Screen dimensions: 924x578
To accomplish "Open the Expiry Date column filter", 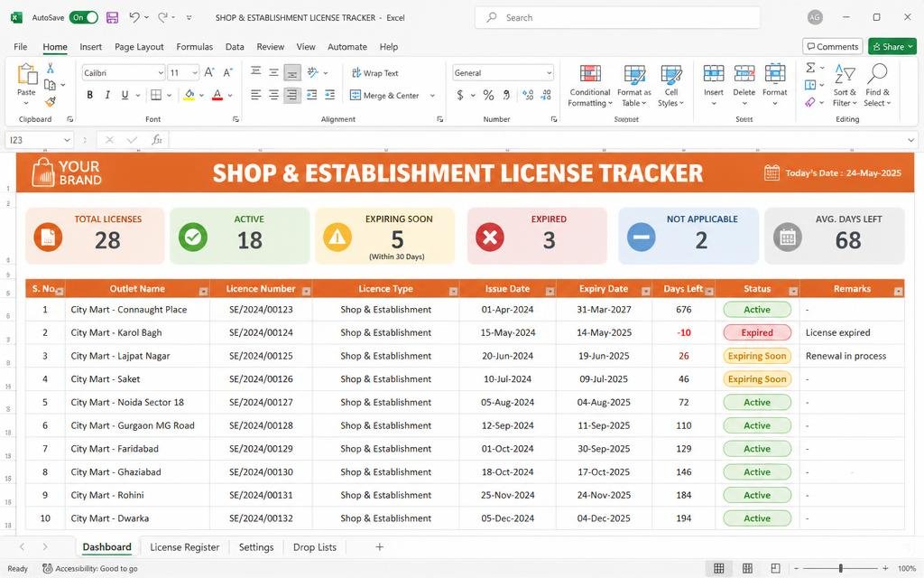I will 646,292.
